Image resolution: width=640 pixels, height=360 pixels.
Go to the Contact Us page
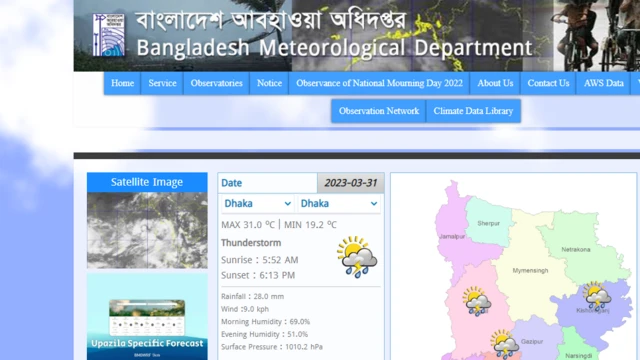click(x=548, y=83)
